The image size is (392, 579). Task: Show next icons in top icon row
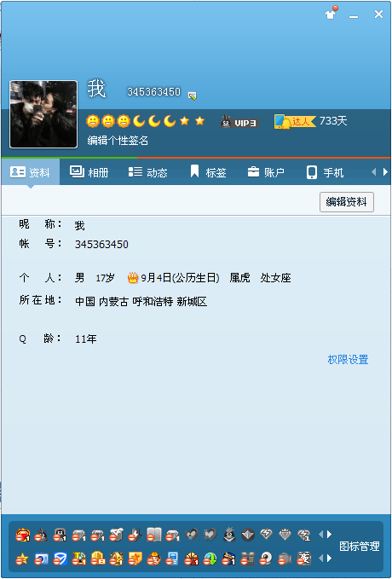point(330,535)
